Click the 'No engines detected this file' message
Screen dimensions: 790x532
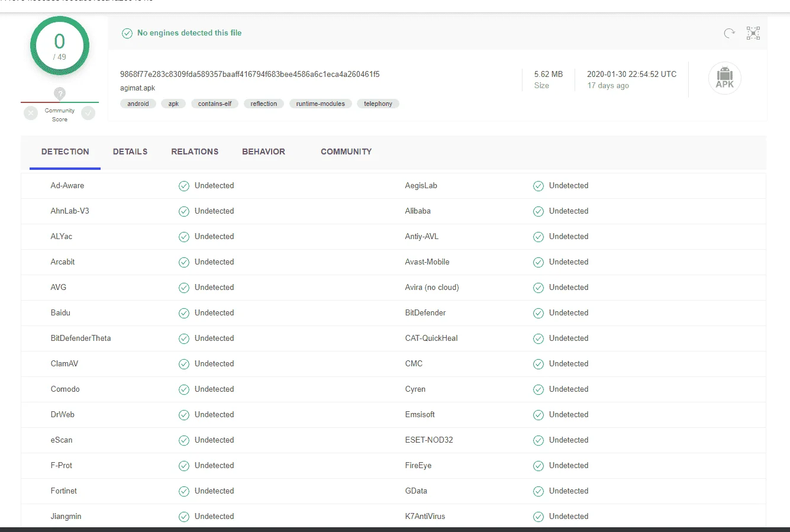click(189, 33)
